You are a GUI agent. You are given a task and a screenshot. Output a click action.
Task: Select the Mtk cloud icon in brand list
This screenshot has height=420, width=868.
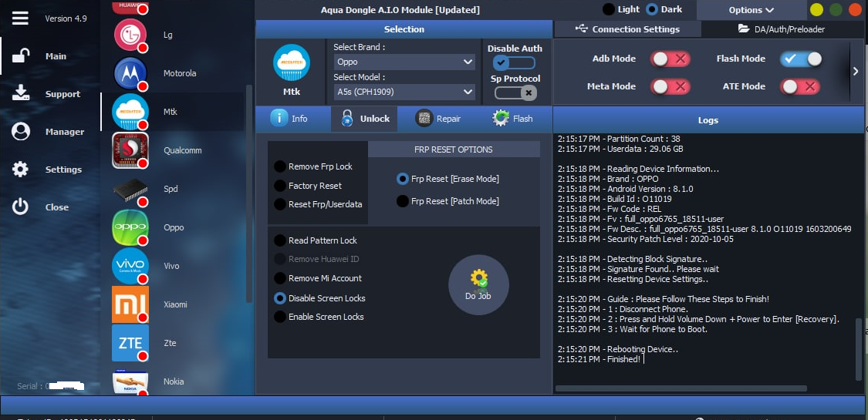coord(130,112)
